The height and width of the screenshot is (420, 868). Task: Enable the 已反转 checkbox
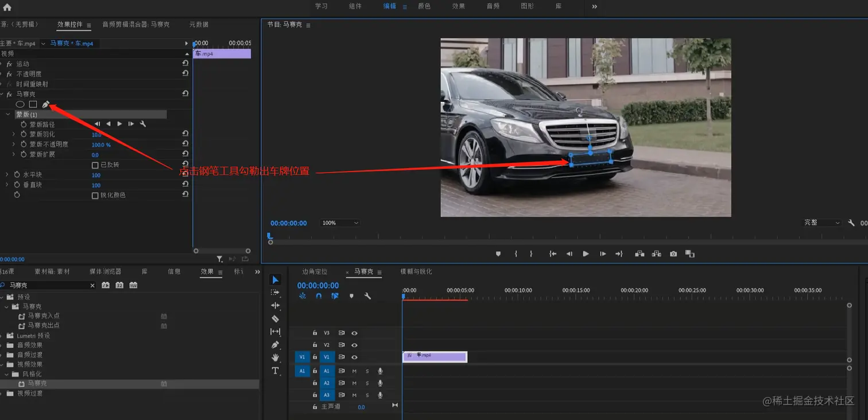(95, 165)
